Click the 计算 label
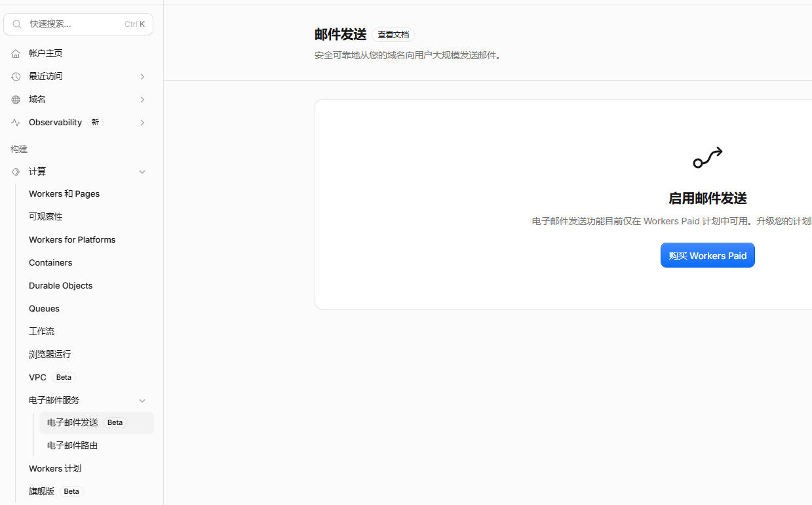Image resolution: width=812 pixels, height=505 pixels. tap(37, 172)
